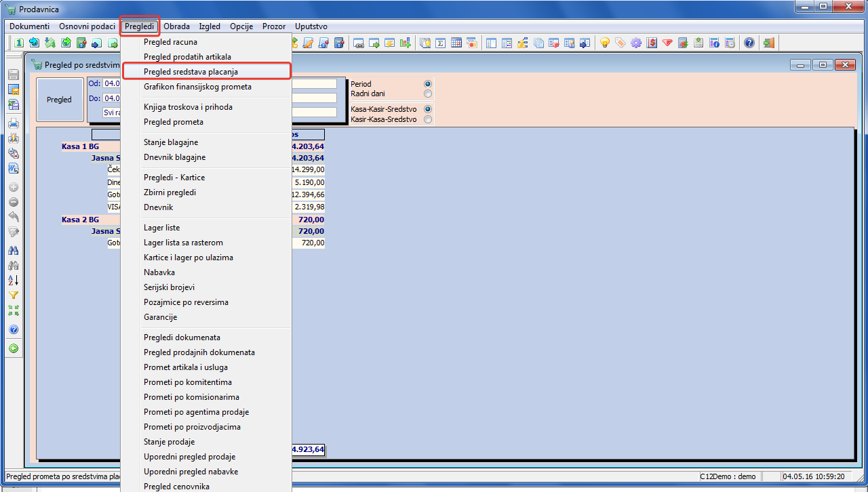Click the light bulb toolbar icon
Image resolution: width=868 pixels, height=492 pixels.
tap(604, 43)
